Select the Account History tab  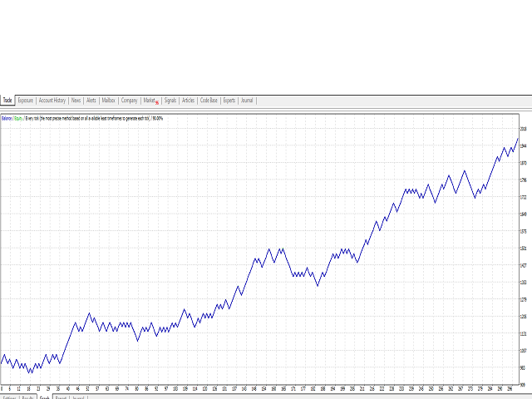point(52,100)
